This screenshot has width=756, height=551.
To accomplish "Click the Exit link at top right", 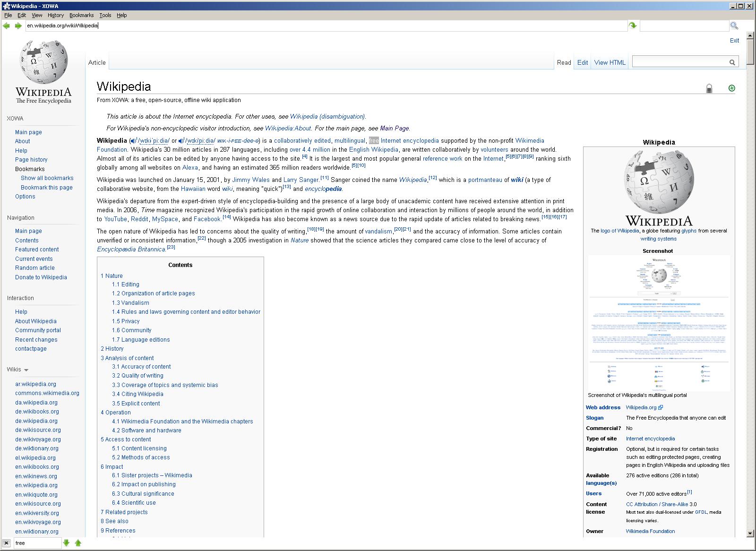I will (734, 41).
